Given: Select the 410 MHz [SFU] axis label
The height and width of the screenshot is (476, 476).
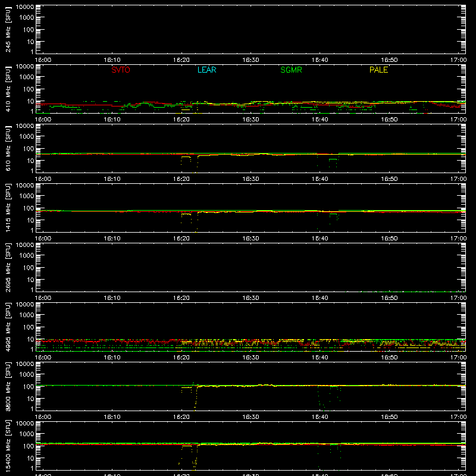Looking at the screenshot, I should pos(8,89).
